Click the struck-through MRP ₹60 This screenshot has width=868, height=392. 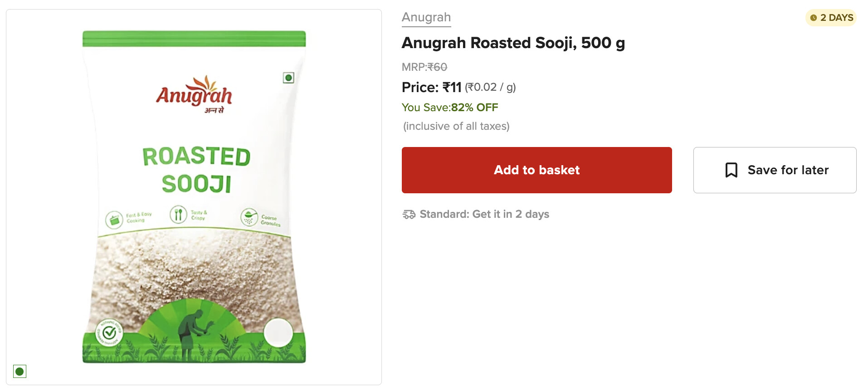point(437,67)
